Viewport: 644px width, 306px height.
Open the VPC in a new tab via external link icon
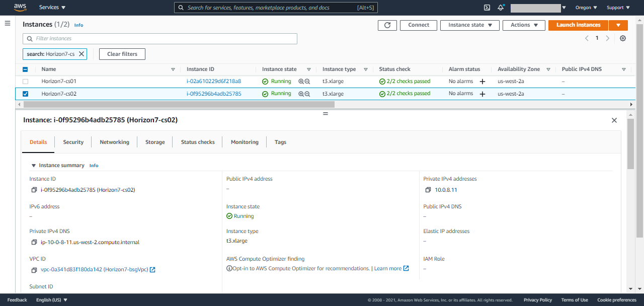[153, 269]
